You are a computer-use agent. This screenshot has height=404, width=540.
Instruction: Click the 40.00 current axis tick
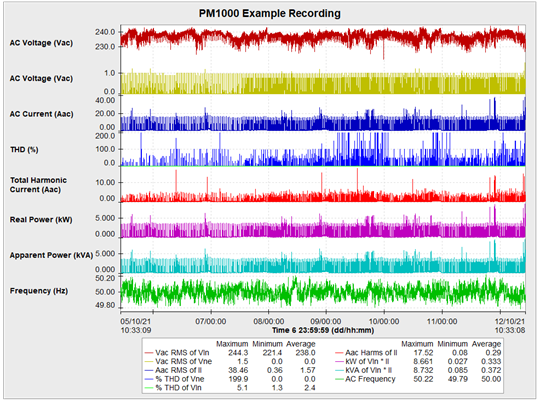105,100
